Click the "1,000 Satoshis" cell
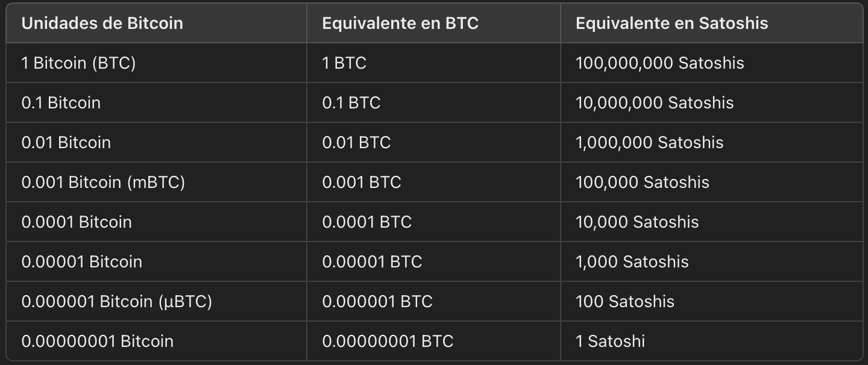The width and height of the screenshot is (868, 365). [x=632, y=262]
